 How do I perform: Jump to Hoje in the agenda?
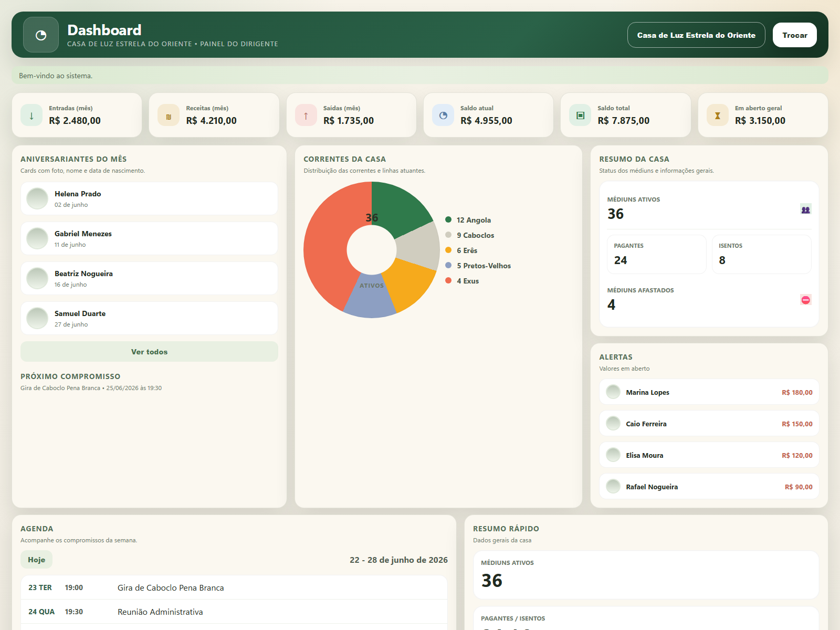coord(36,560)
